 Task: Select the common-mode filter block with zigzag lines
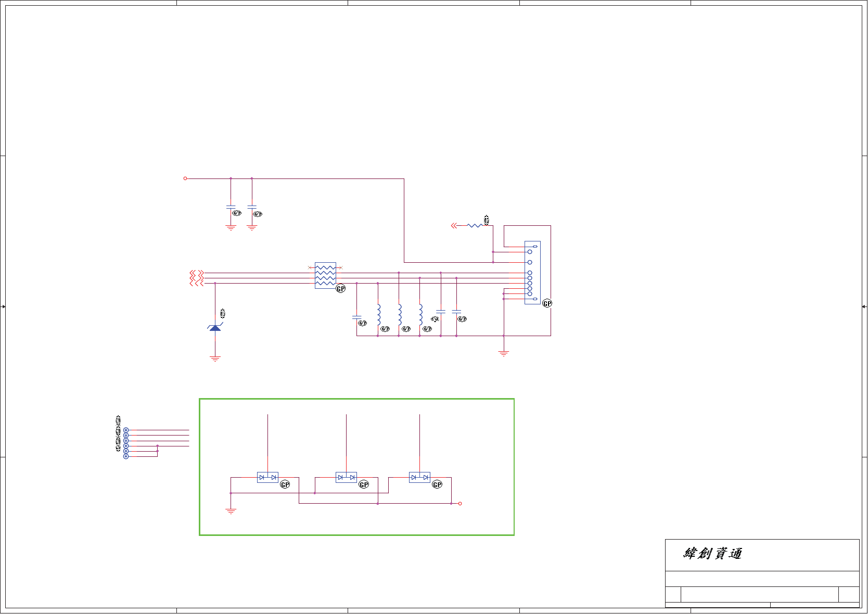[x=325, y=275]
